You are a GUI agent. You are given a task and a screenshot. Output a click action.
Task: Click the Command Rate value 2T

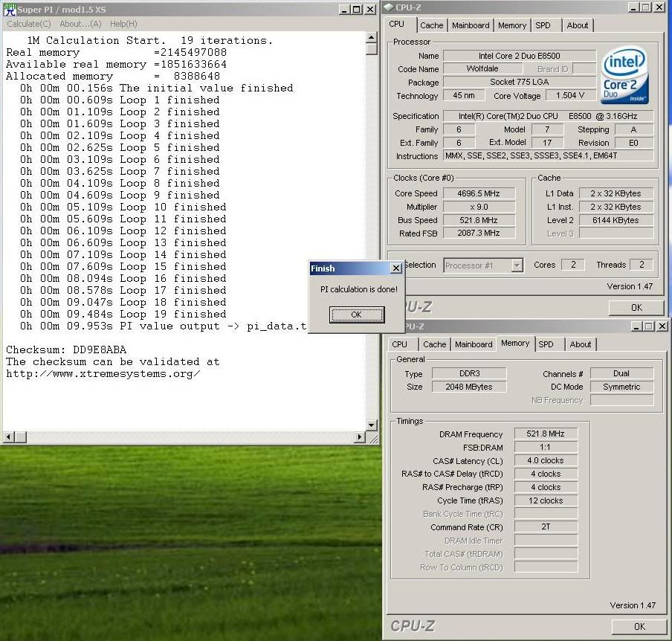point(546,526)
